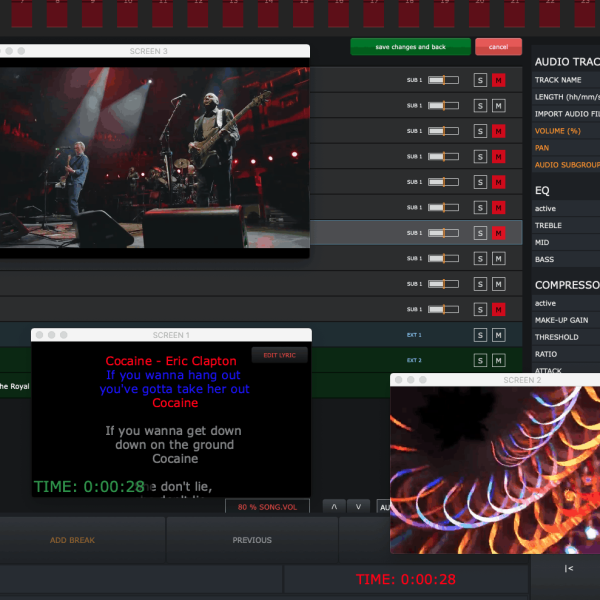This screenshot has width=600, height=600.
Task: Click light trails visual in SCREEN 2 window
Action: [495, 470]
